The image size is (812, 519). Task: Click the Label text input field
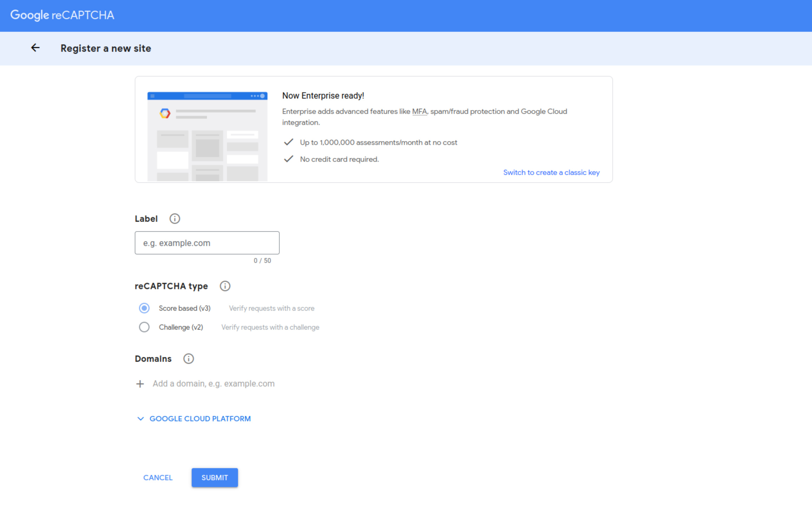[207, 243]
